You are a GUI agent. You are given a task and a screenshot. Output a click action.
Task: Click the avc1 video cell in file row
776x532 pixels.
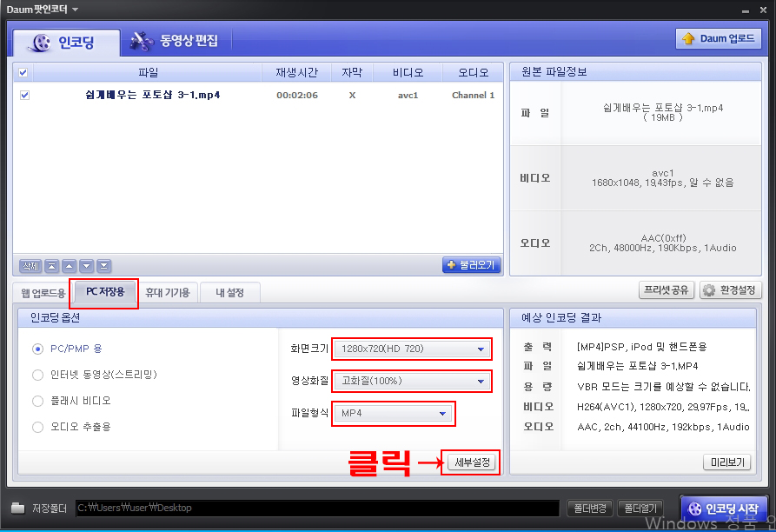point(408,95)
